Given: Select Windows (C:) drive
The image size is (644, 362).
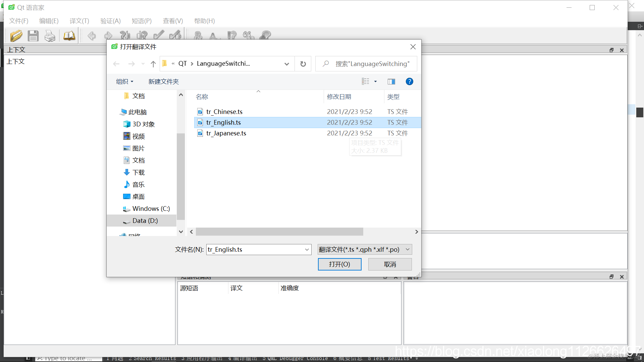Looking at the screenshot, I should [151, 208].
